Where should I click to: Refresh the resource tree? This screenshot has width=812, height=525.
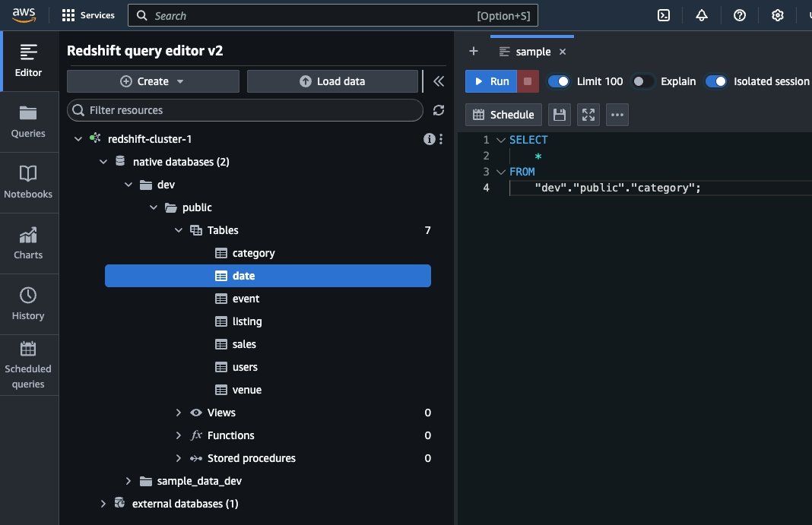pyautogui.click(x=439, y=110)
